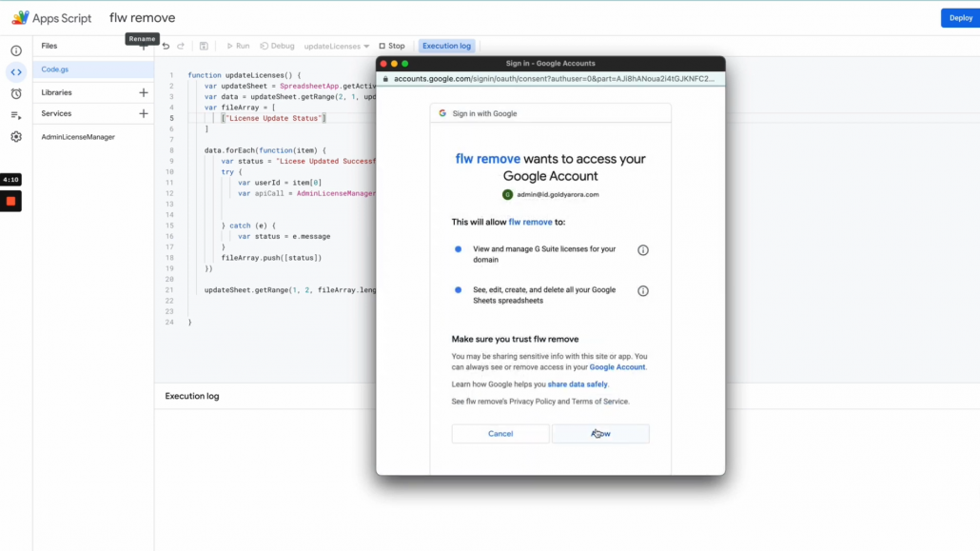Cancel the Google access request
The height and width of the screenshot is (551, 980).
pos(500,433)
